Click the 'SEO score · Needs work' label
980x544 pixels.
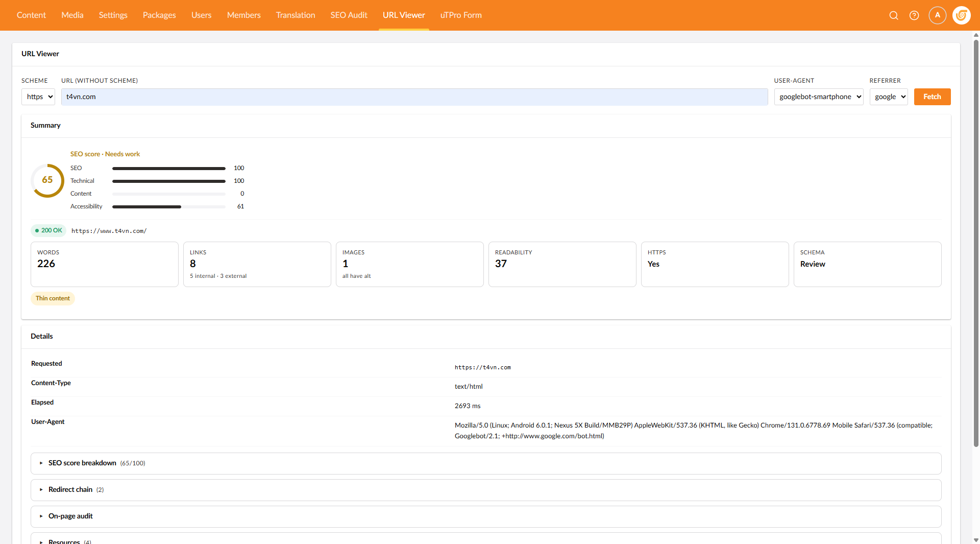tap(105, 154)
